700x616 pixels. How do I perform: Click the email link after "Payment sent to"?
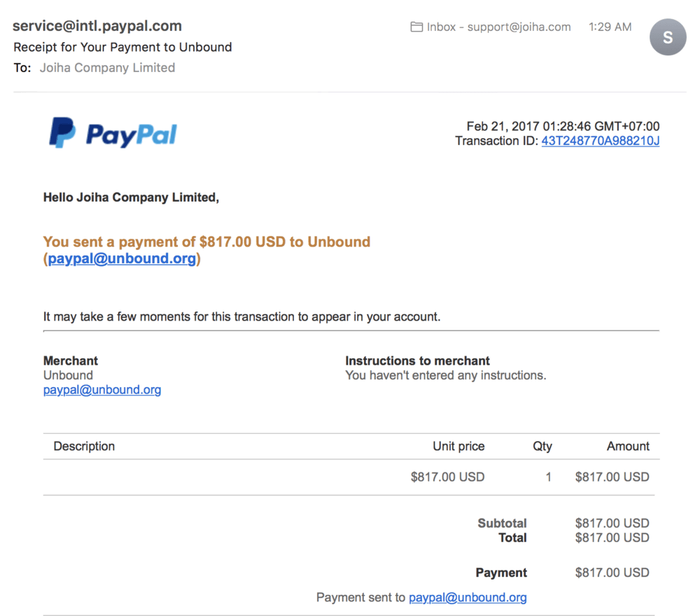[468, 597]
